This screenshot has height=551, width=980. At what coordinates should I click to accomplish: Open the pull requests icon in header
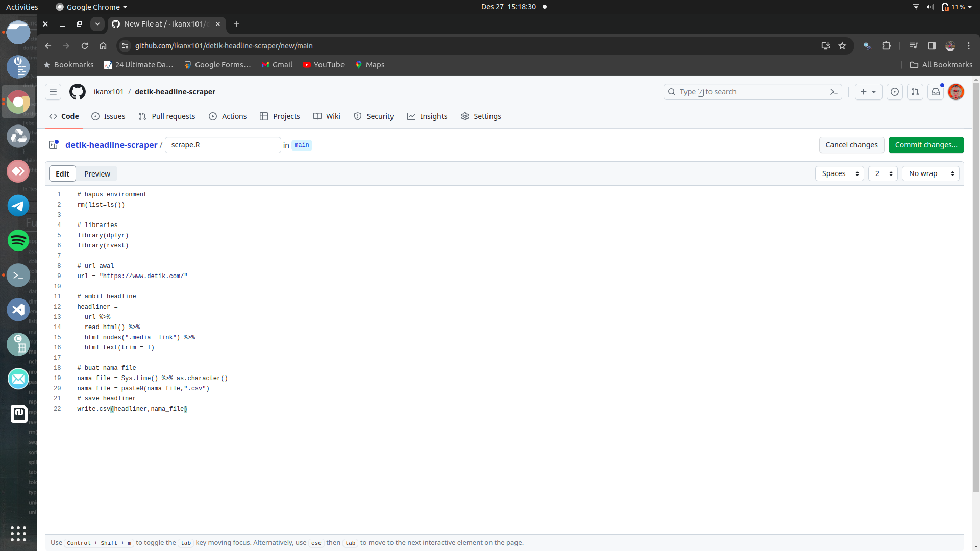click(915, 92)
